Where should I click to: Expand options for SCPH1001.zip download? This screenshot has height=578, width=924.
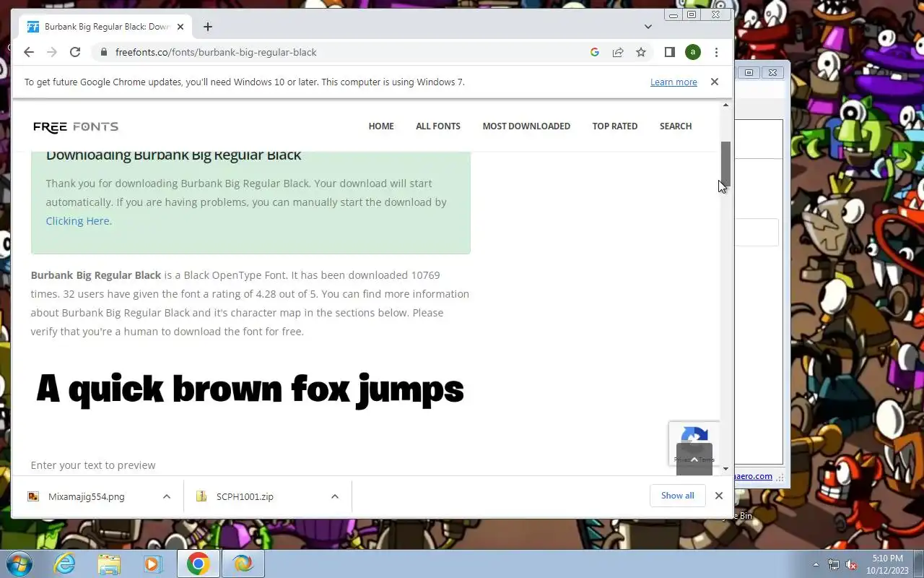(335, 496)
